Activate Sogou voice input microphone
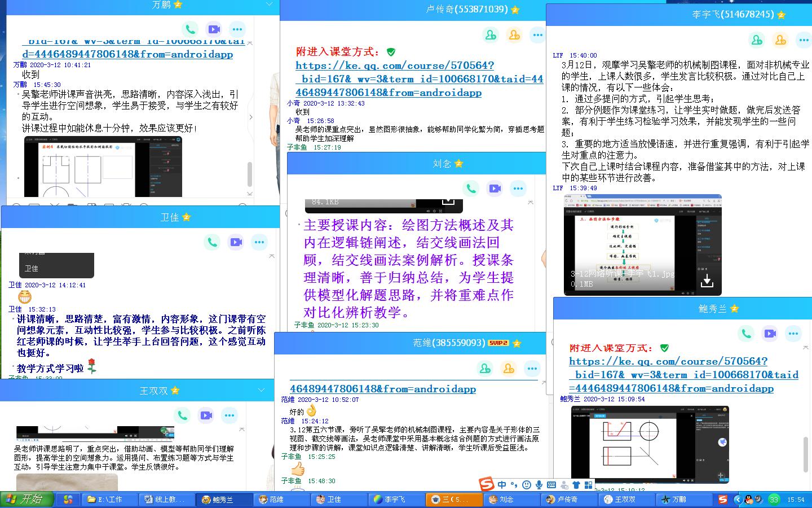The width and height of the screenshot is (812, 508). [x=539, y=484]
